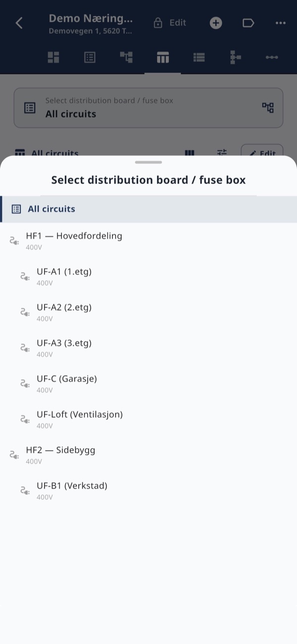Select All circuits in the list

point(148,209)
